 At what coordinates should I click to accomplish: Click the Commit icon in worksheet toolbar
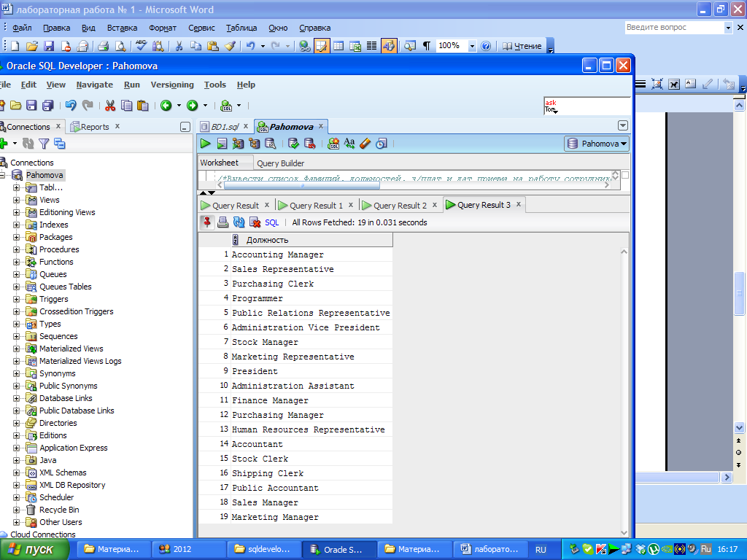tap(293, 144)
